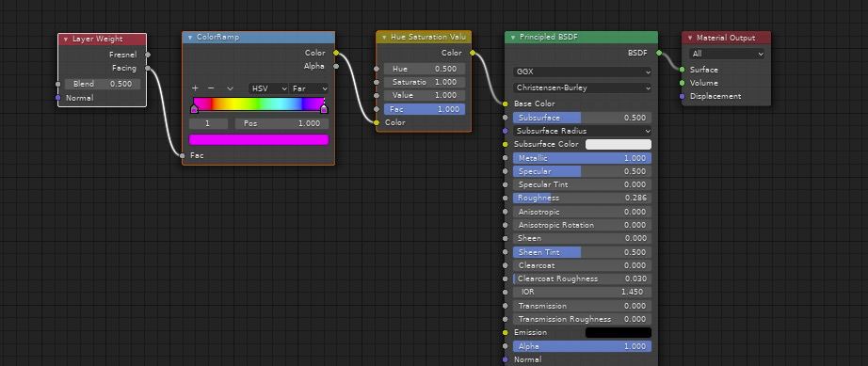The height and width of the screenshot is (366, 868).
Task: Click the Base Color input socket
Action: (x=505, y=103)
